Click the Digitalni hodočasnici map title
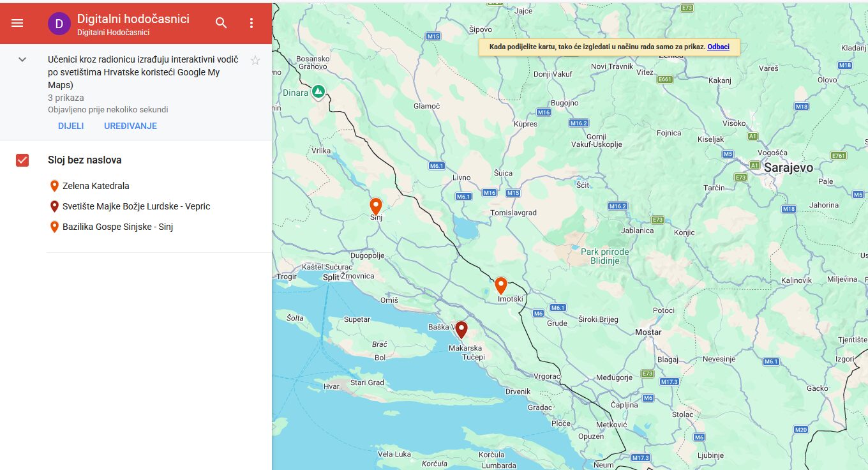 click(133, 19)
